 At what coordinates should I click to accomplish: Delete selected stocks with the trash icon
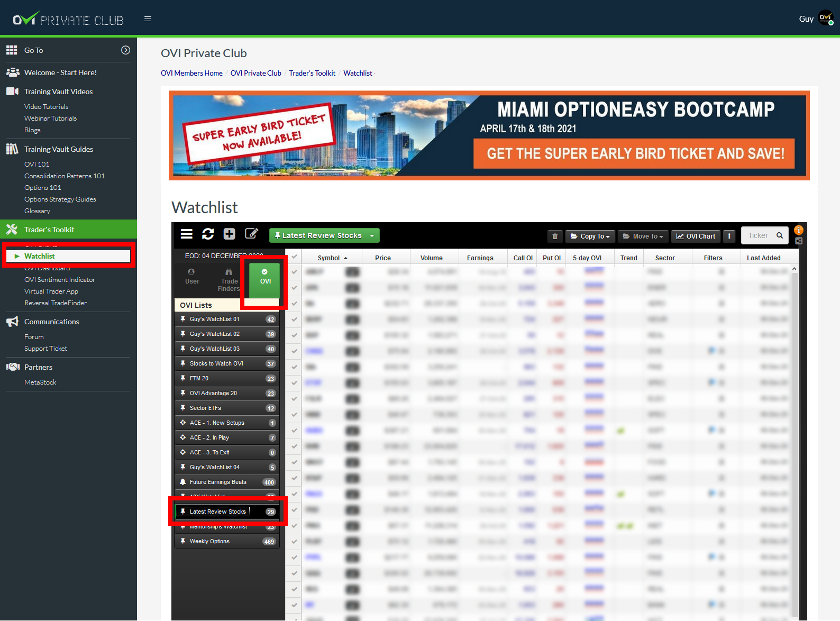pyautogui.click(x=555, y=236)
